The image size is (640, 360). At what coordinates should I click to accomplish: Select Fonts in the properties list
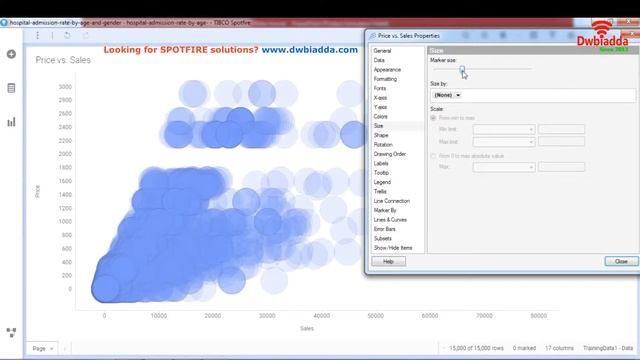point(380,89)
